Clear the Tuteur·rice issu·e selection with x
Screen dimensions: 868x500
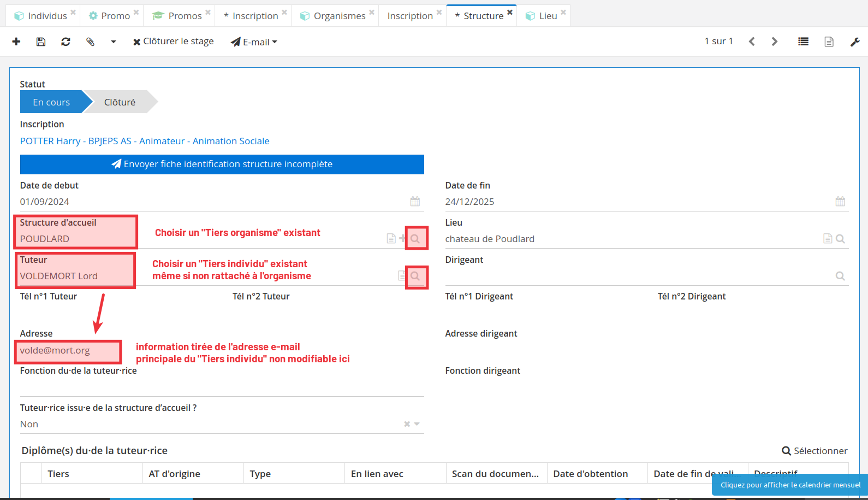407,424
